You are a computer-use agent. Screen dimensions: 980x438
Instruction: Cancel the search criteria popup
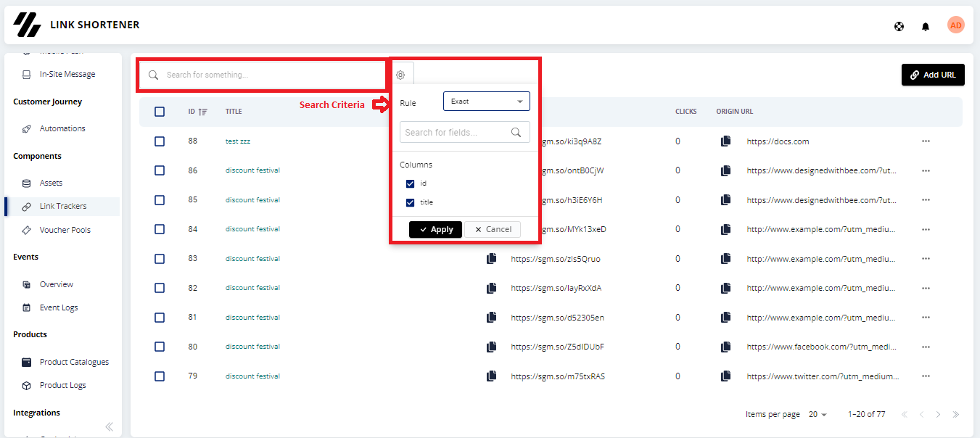(493, 229)
